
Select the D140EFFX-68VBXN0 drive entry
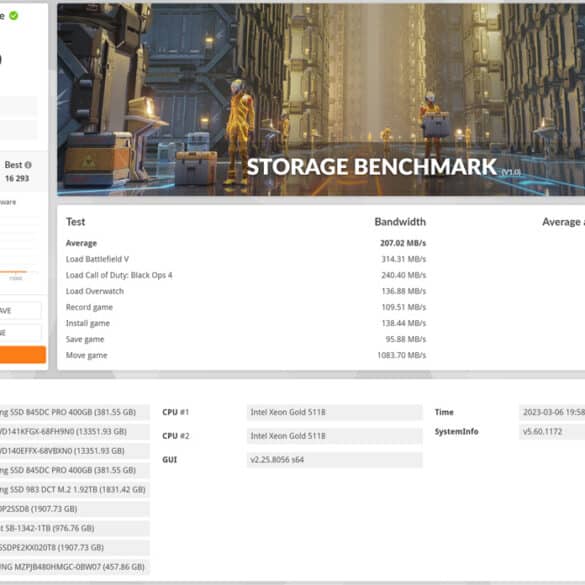[75, 451]
